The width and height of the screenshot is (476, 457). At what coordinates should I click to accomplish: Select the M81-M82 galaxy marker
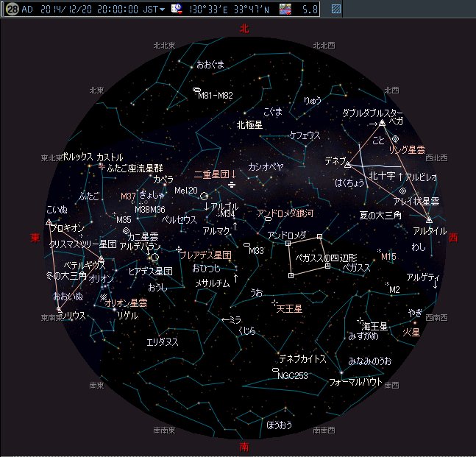click(196, 91)
